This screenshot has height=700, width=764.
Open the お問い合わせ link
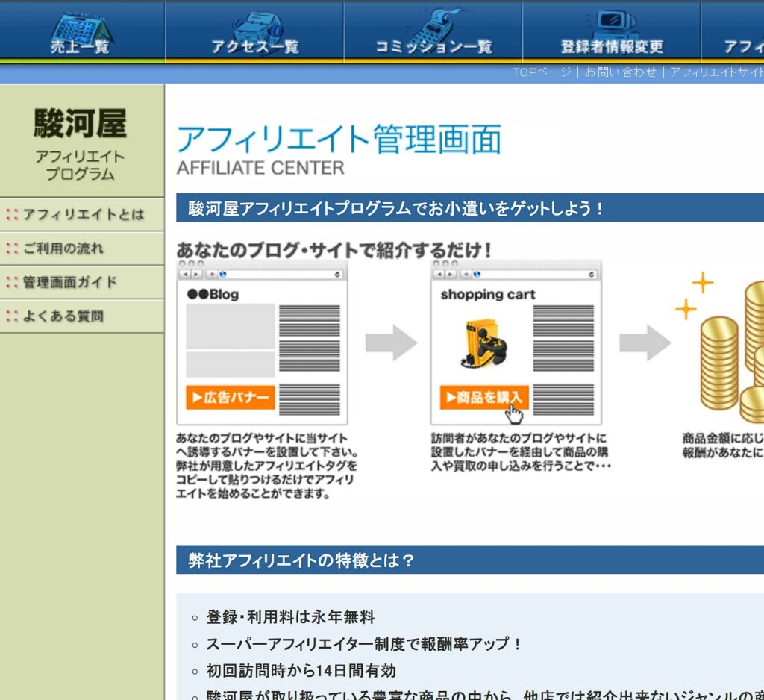point(620,72)
